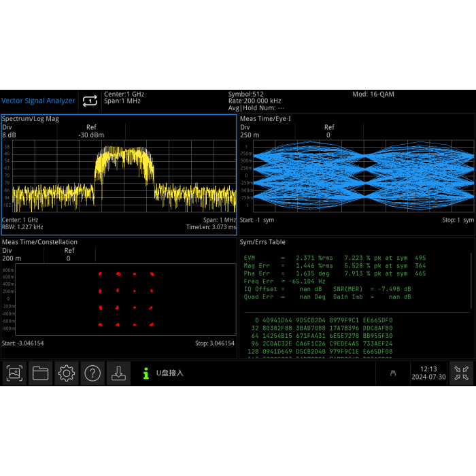The image size is (476, 476).
Task: Select the Mod: 16-QAM setting
Action: point(373,94)
